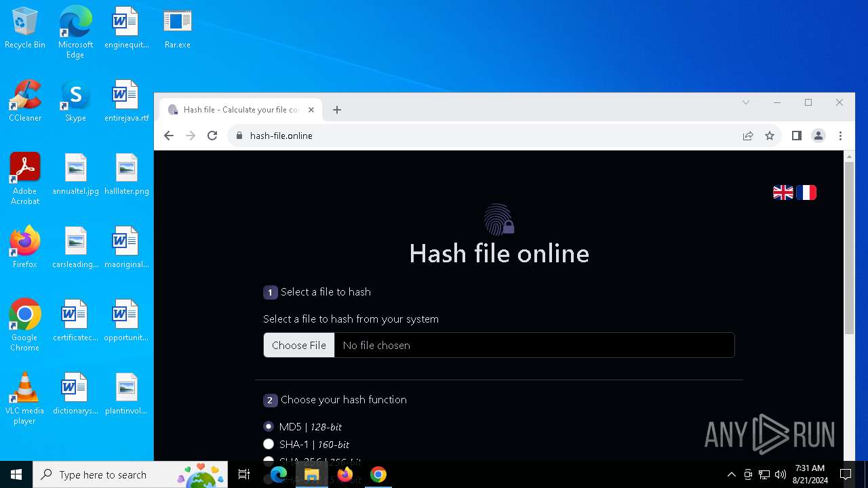Reload the hash-file.online page
868x488 pixels.
click(x=212, y=136)
